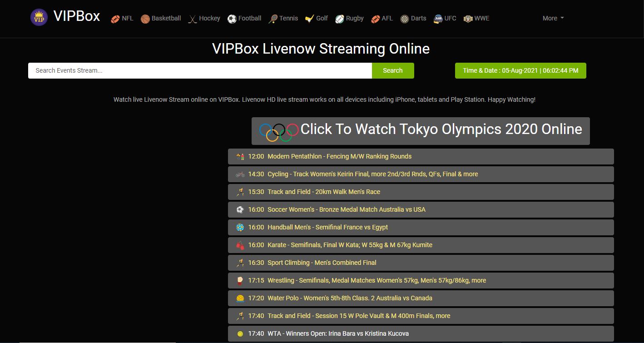Click the 20km Walk event icon
644x343 pixels.
click(240, 192)
